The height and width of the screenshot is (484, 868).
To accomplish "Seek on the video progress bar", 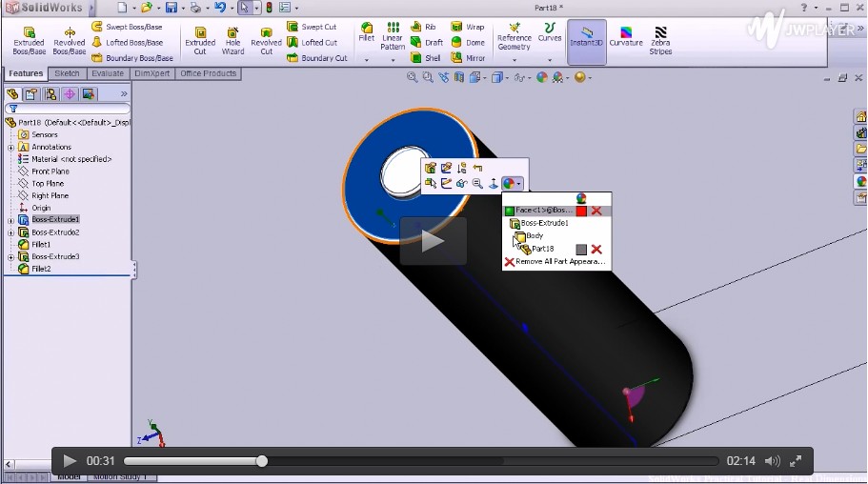I will tap(421, 461).
